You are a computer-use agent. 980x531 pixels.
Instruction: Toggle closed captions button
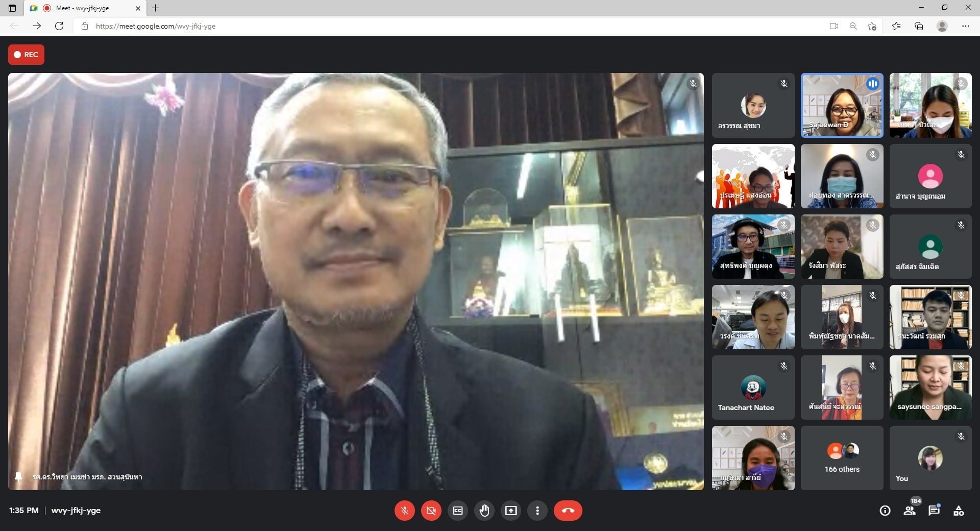tap(458, 511)
